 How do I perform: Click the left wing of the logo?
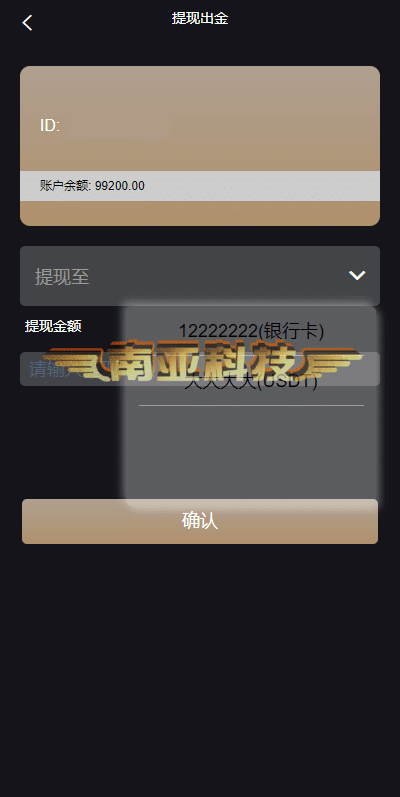[76, 363]
